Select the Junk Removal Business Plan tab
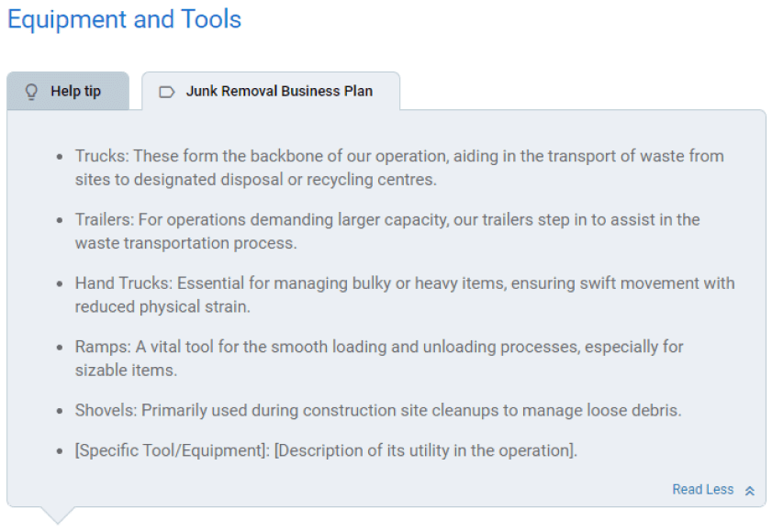This screenshot has height=532, width=772. (271, 91)
